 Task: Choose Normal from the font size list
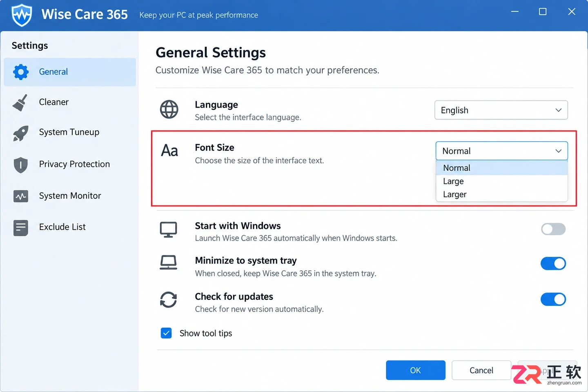click(x=501, y=168)
